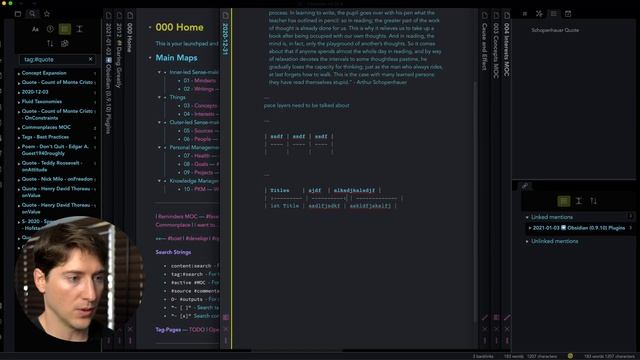Open Quote - Nick Milo - onFreedom result
The width and height of the screenshot is (640, 360).
click(57, 179)
